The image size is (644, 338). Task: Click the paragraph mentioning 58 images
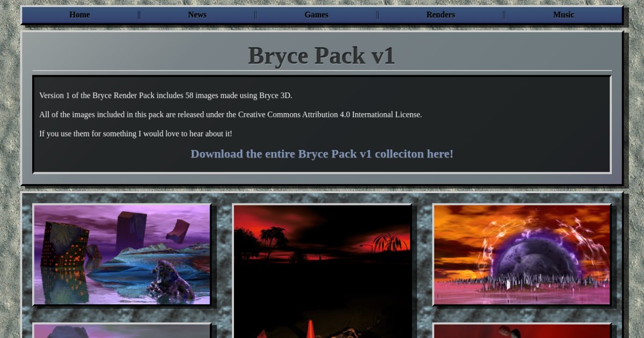click(x=165, y=95)
